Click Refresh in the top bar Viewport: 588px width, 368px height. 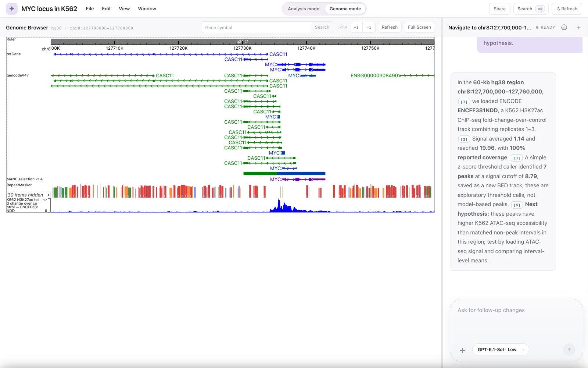[567, 9]
